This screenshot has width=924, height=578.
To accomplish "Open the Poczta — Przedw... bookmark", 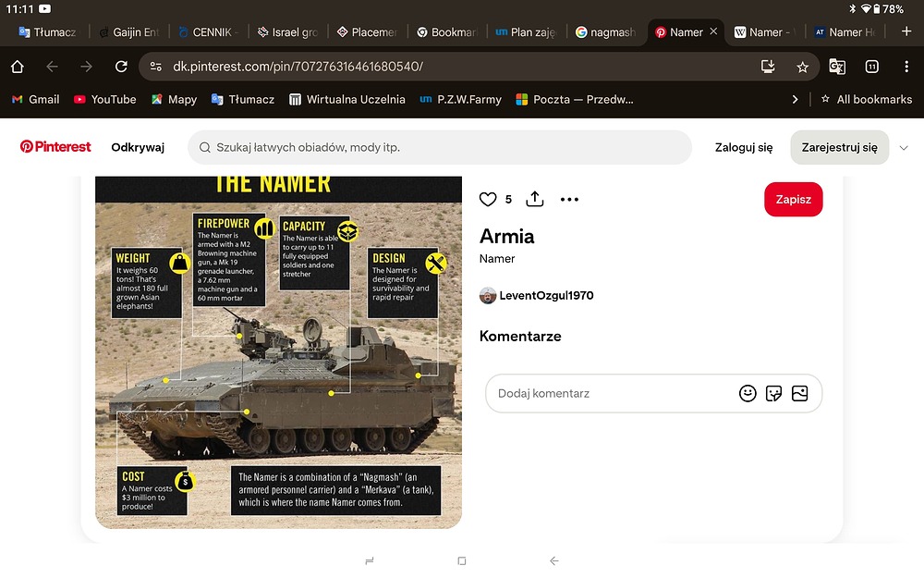I will [575, 100].
